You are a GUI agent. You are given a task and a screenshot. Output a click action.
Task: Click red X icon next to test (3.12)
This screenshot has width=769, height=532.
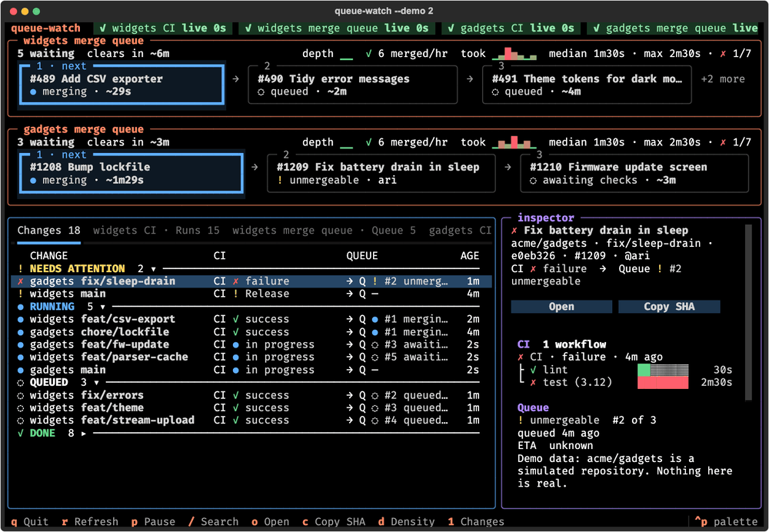(x=533, y=382)
